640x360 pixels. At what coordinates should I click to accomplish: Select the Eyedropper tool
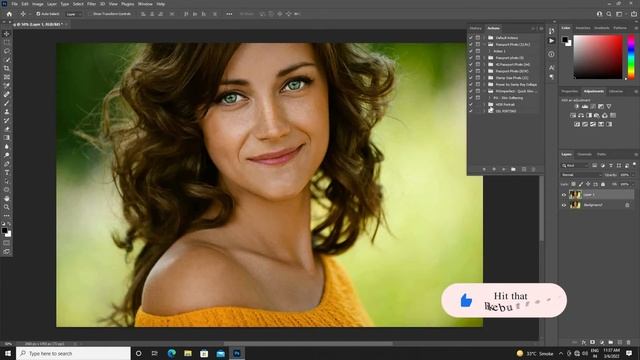pos(7,86)
